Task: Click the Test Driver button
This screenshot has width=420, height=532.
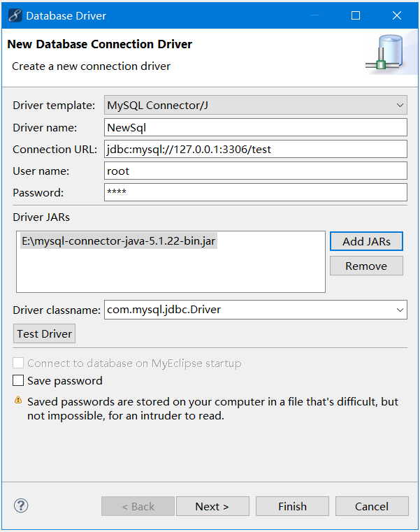Action: (x=44, y=333)
